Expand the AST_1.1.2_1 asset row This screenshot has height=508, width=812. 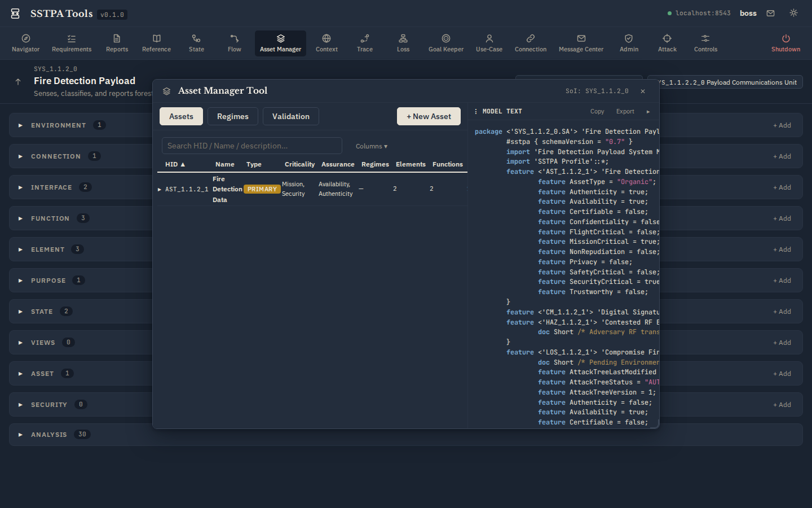click(160, 189)
